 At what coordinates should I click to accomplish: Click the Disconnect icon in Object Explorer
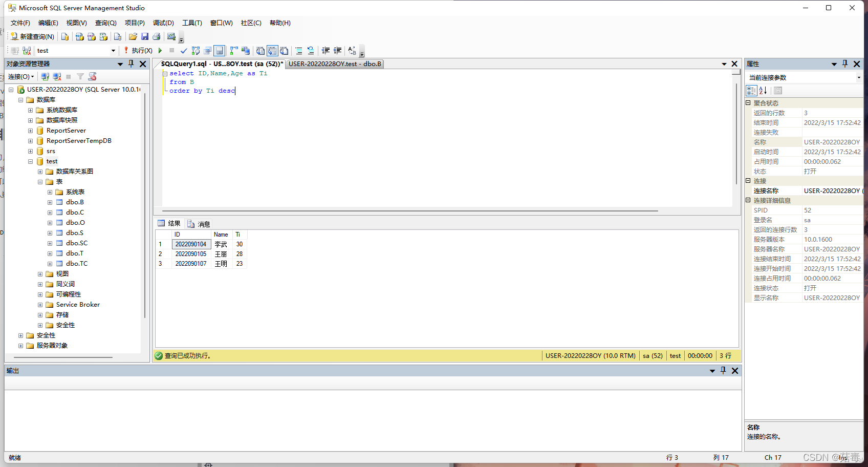coord(57,77)
